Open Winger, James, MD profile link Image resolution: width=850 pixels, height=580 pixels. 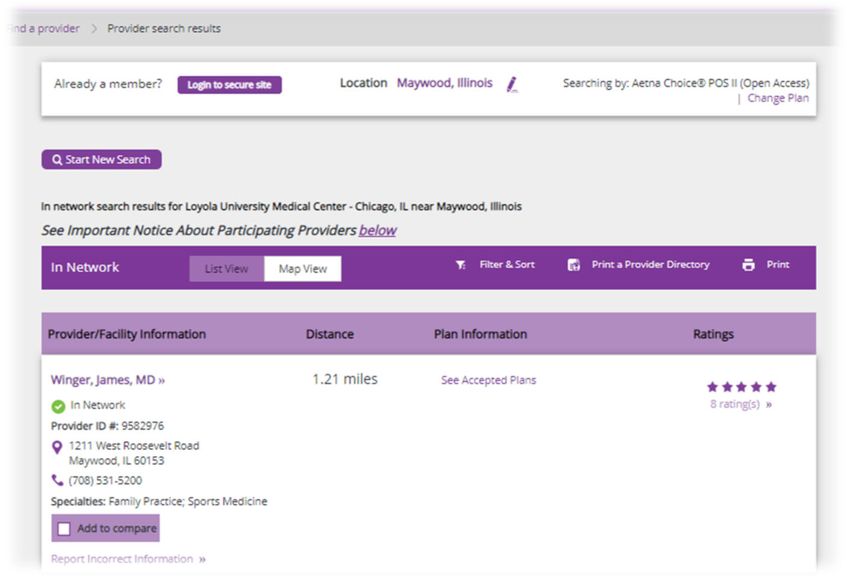pos(108,380)
